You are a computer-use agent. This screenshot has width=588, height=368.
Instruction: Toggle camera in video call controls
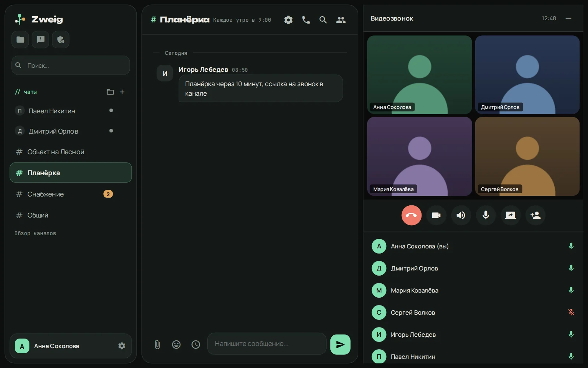coord(436,215)
